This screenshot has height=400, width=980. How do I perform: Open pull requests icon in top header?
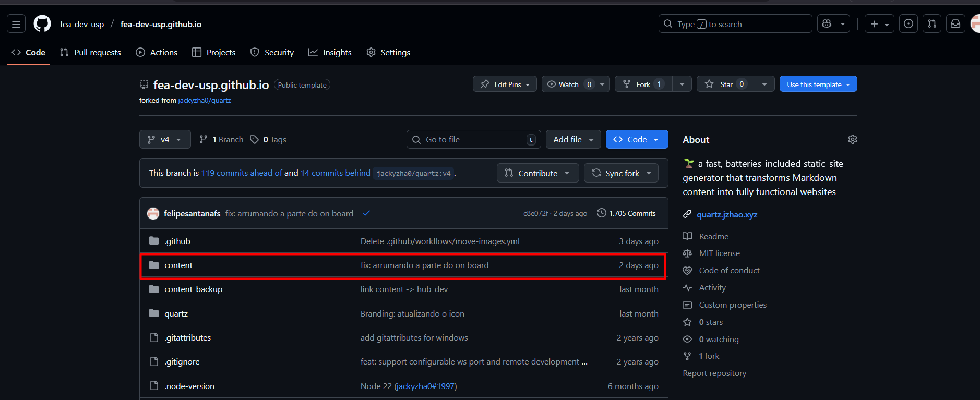(932, 24)
